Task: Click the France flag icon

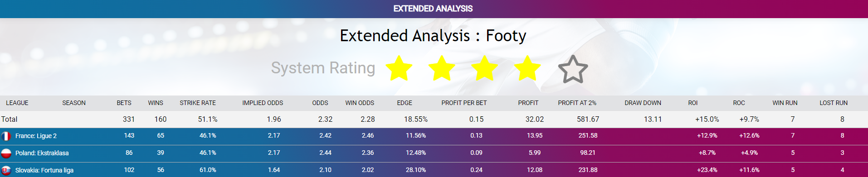Action: pyautogui.click(x=6, y=136)
